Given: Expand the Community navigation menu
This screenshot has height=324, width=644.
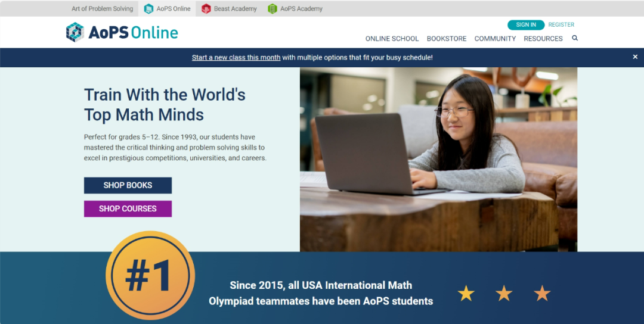Looking at the screenshot, I should (x=495, y=39).
